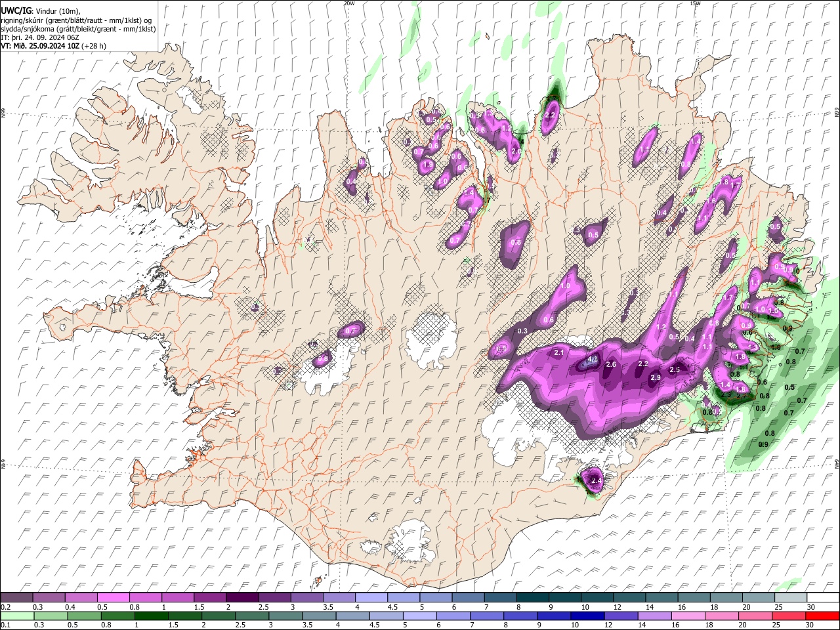The image size is (840, 630).
Task: Click the 2.9 snowfall value label on the map
Action: [x=655, y=377]
